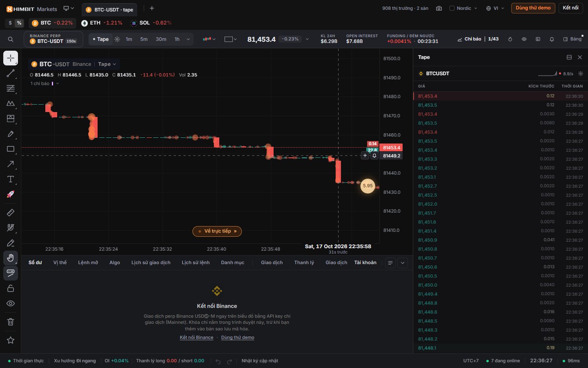The width and height of the screenshot is (588, 368).
Task: Click the Kết nối Binance link
Action: pyautogui.click(x=196, y=337)
